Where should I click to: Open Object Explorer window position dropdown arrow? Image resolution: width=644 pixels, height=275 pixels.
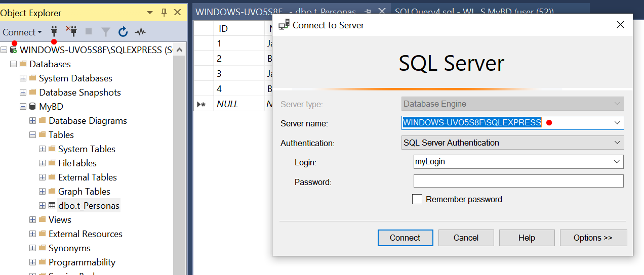click(x=150, y=13)
